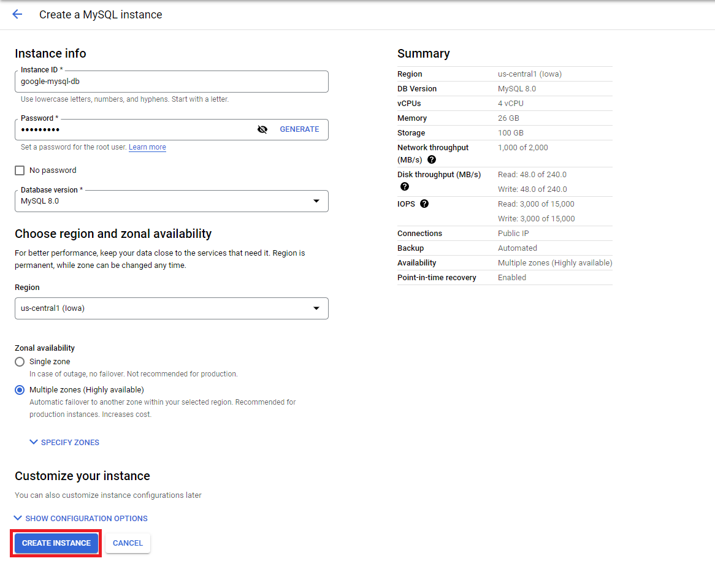Click the '100 GB' storage value

[x=510, y=132]
